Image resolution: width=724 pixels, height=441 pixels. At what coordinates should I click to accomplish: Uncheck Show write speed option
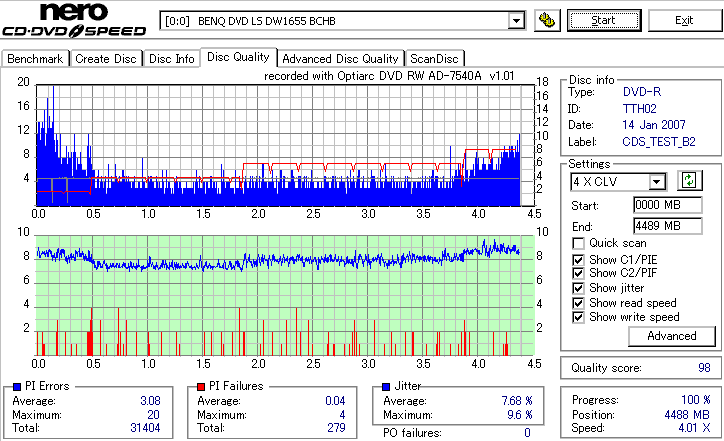pyautogui.click(x=578, y=317)
